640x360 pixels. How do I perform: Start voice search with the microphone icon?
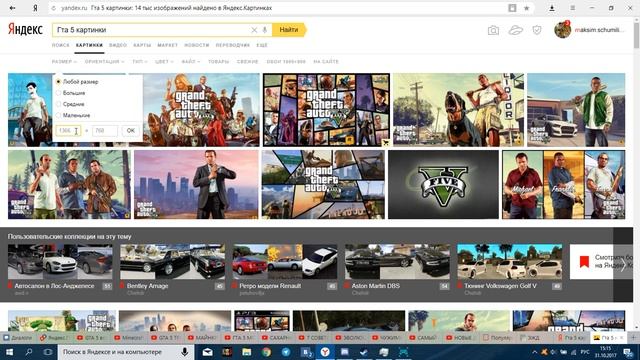coord(264,30)
